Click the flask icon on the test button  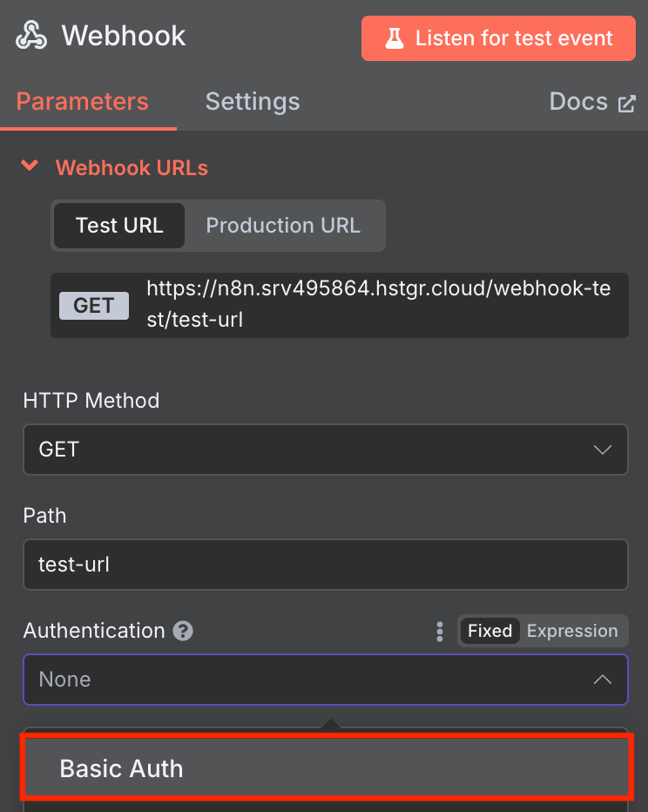point(395,38)
